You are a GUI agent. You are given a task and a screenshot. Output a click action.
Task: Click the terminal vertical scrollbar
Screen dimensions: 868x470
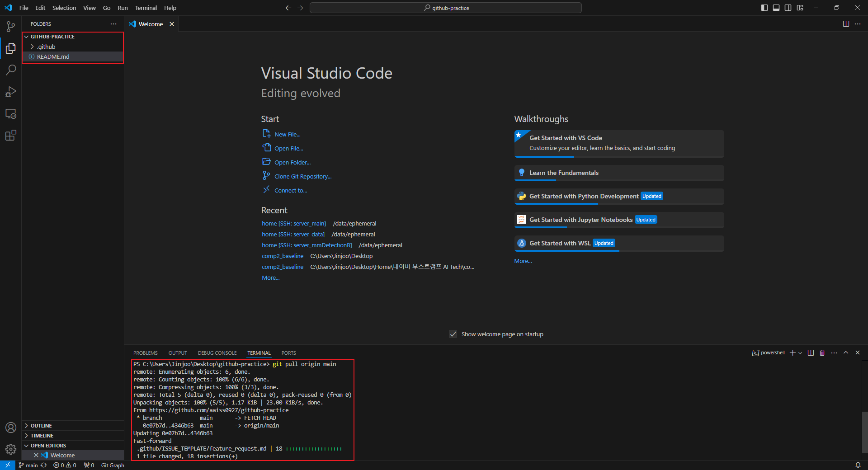[x=864, y=433]
